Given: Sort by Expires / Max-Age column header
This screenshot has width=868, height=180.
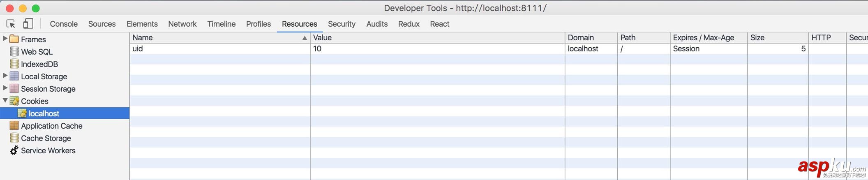Looking at the screenshot, I should coord(703,37).
